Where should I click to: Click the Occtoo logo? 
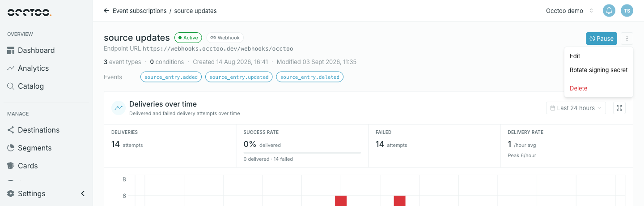coord(30,12)
